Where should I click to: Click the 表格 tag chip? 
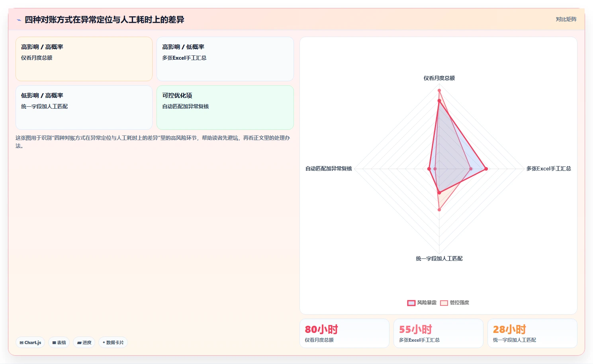[x=59, y=342]
